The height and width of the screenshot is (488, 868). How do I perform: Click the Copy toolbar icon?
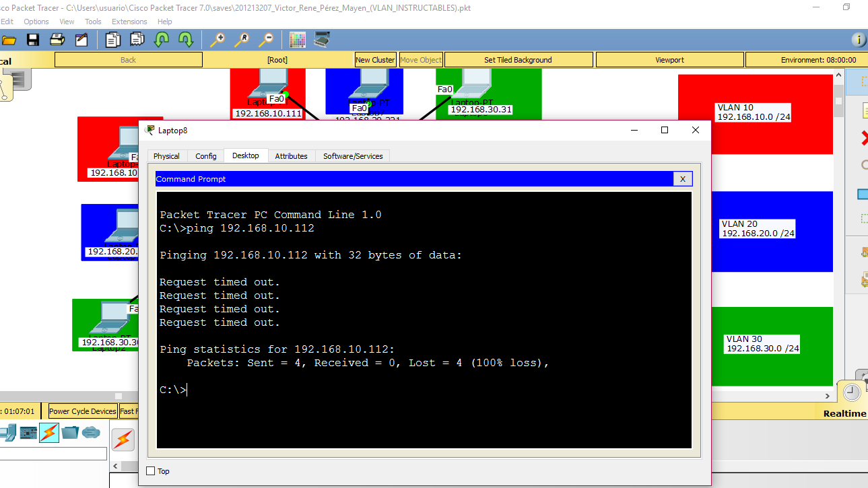coord(112,40)
